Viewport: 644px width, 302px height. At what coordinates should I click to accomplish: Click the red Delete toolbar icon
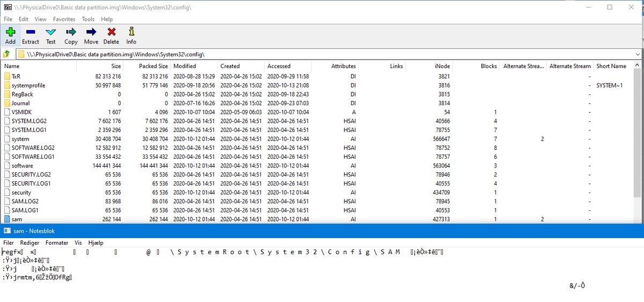[111, 32]
